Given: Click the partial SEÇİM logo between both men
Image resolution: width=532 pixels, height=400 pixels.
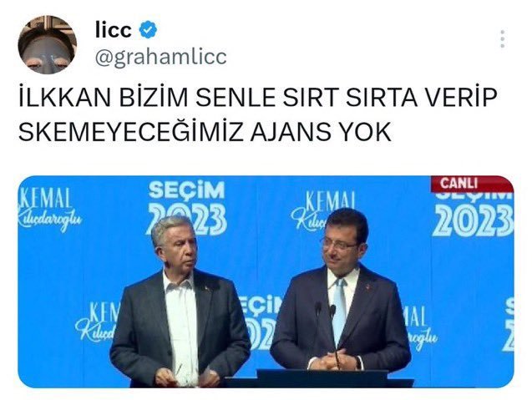Looking at the screenshot, I should coord(260,322).
